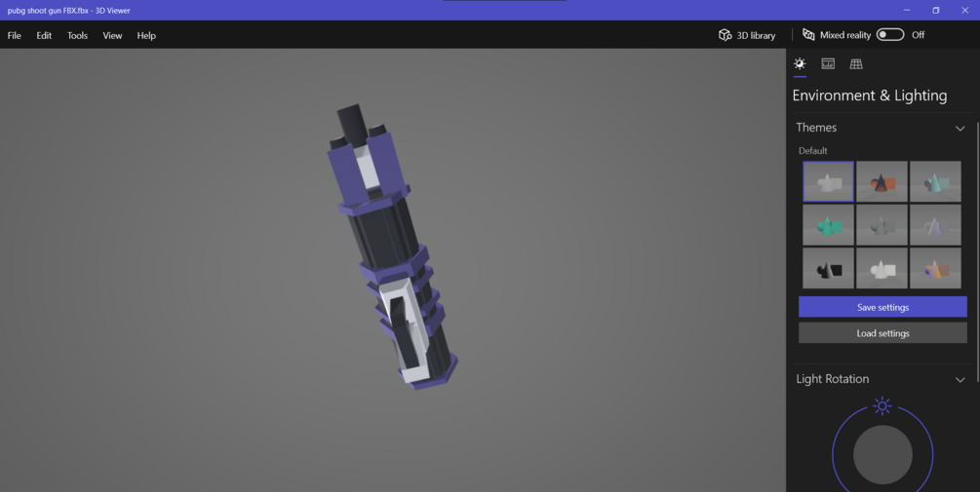The height and width of the screenshot is (492, 980).
Task: Select the dim gray middle theme thumbnail
Action: click(882, 225)
